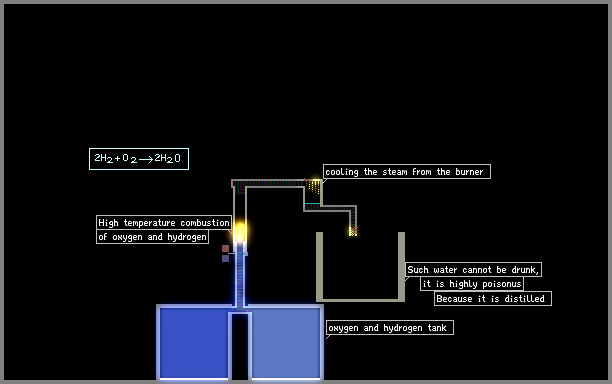This screenshot has height=384, width=612.
Task: Click the bottom floor of collection container
Action: (360, 300)
